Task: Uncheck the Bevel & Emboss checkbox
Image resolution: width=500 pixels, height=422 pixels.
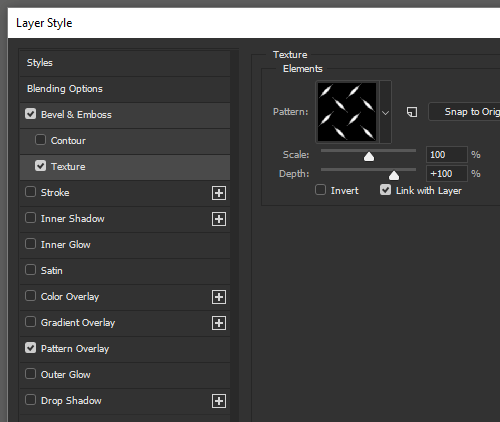Action: click(31, 114)
